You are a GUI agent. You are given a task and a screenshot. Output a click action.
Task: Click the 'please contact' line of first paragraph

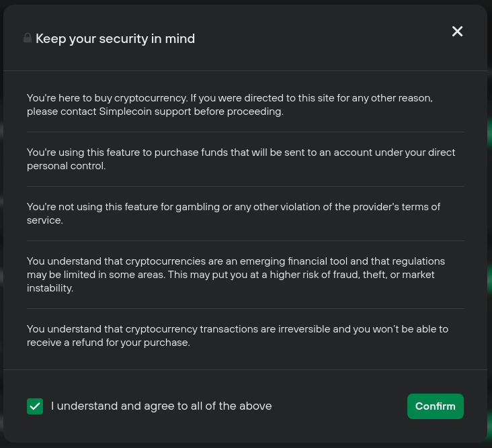click(x=155, y=111)
